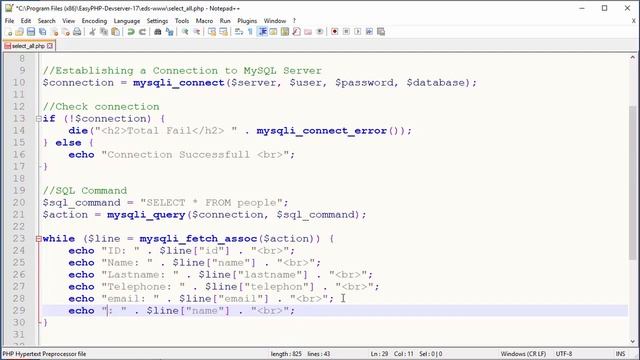Toggle file monitoring eye icon

coord(320,32)
